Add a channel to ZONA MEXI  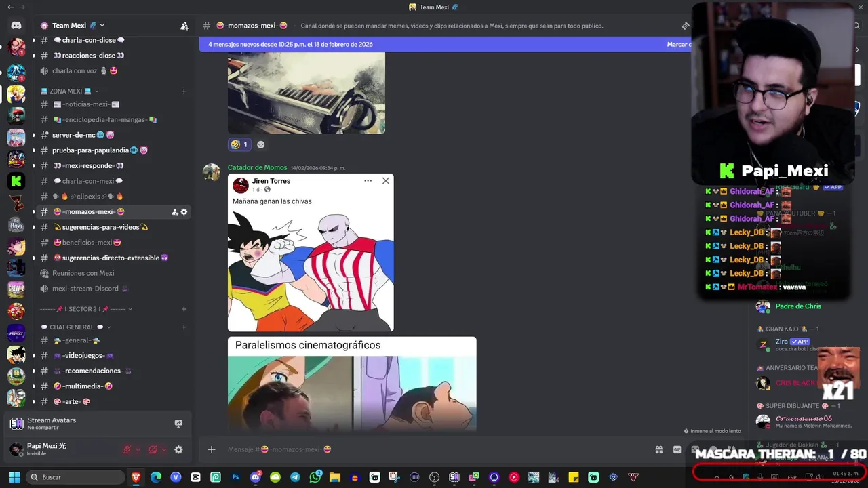pyautogui.click(x=184, y=91)
